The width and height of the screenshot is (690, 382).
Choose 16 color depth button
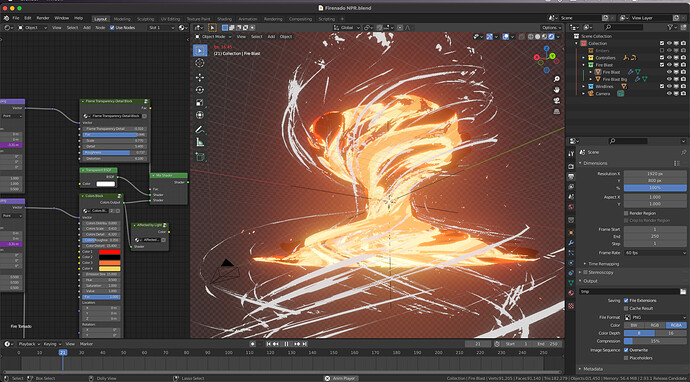coord(671,333)
